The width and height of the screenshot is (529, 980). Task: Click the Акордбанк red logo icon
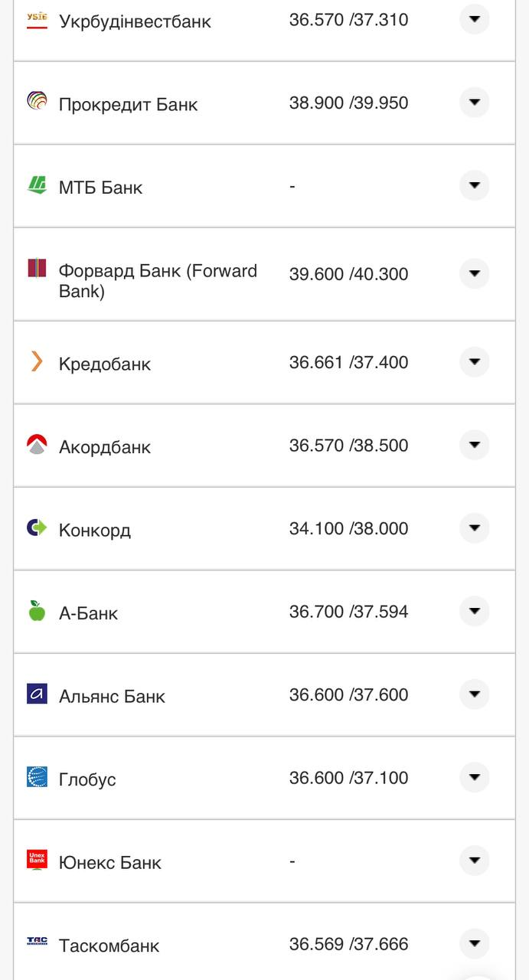click(37, 445)
